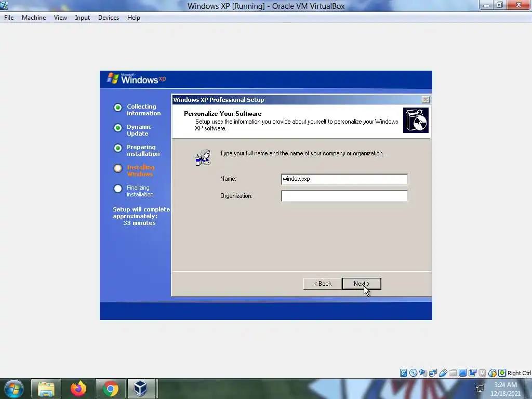532x399 pixels.
Task: Minimize the VirtualBox window
Action: pos(486,5)
